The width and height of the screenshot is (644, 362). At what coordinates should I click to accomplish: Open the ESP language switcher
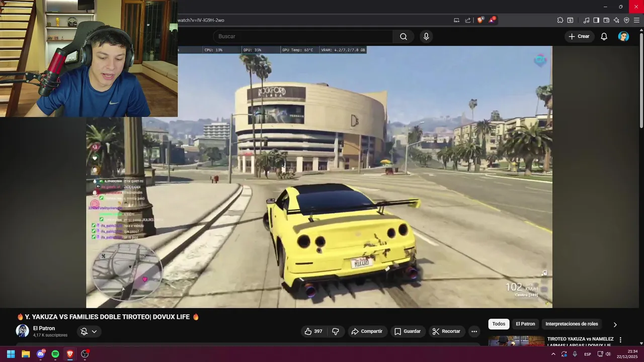(x=588, y=354)
